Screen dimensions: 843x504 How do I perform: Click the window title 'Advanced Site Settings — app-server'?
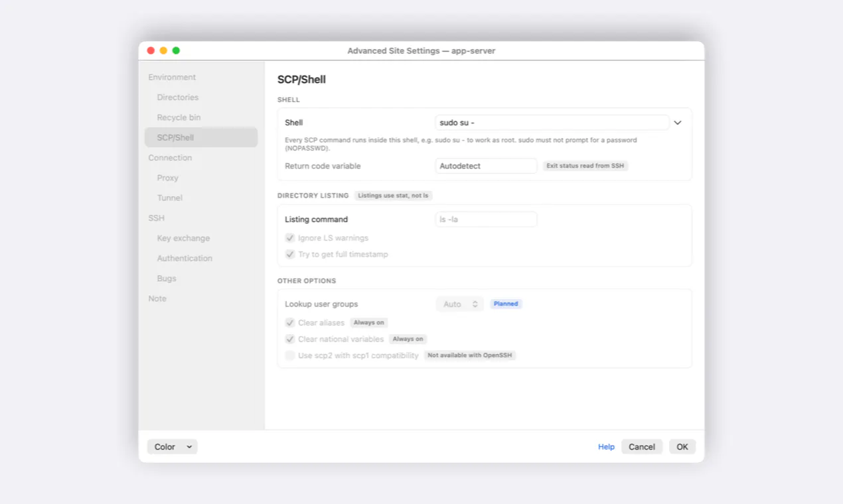pyautogui.click(x=421, y=51)
